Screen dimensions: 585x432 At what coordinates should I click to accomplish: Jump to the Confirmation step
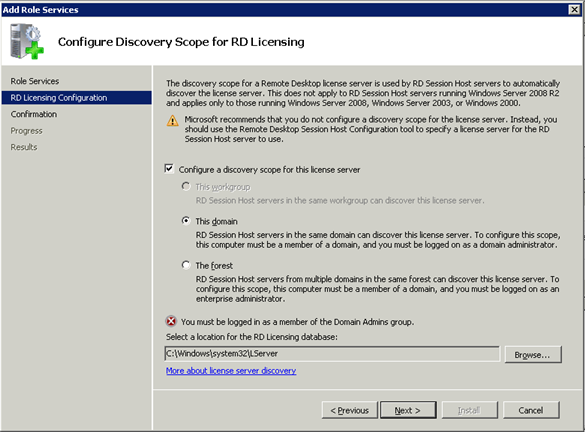click(x=34, y=114)
